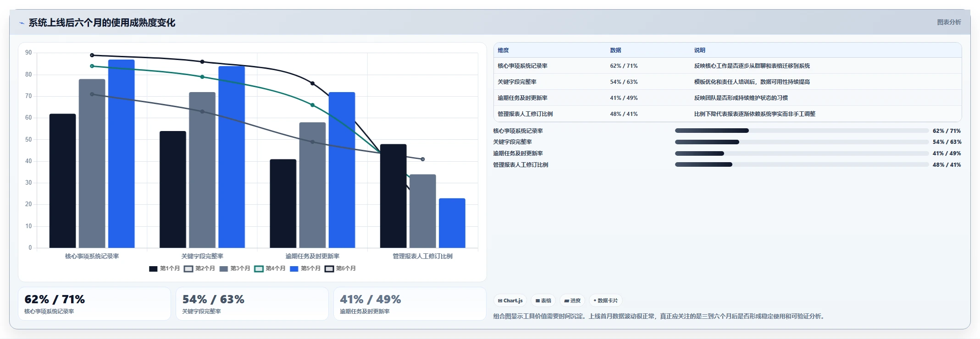
Task: Click the dark navy bar for 核心事项系统记录率
Action: 62,181
